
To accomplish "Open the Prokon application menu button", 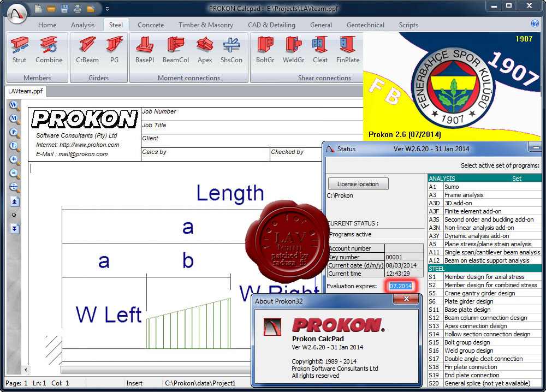I will click(x=17, y=14).
